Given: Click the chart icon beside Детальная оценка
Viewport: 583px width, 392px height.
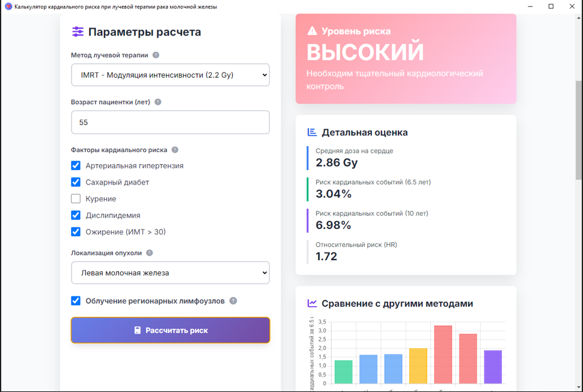Looking at the screenshot, I should pos(312,132).
